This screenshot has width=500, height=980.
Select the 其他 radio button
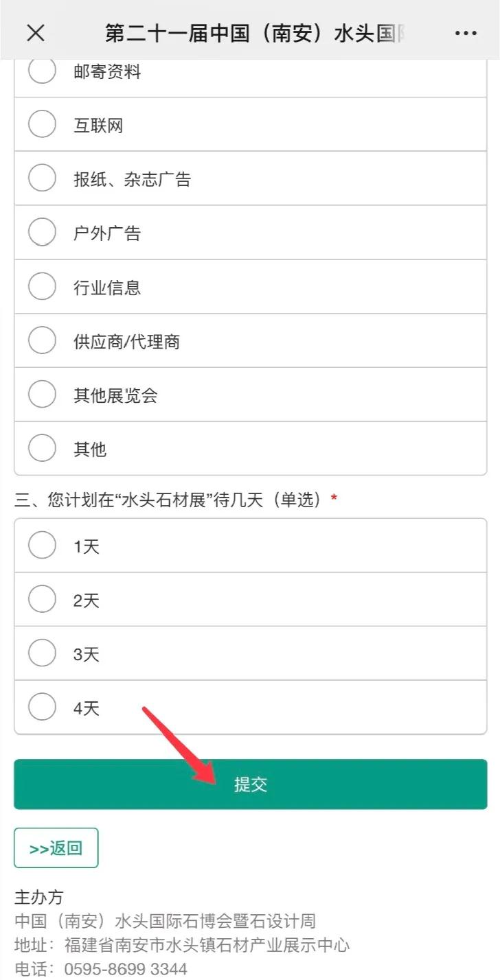(42, 448)
